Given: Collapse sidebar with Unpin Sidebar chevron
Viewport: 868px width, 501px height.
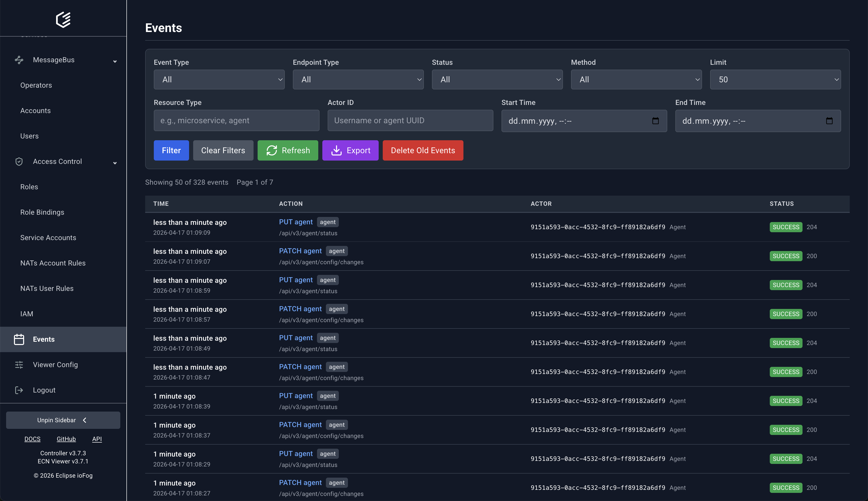Looking at the screenshot, I should [x=84, y=420].
